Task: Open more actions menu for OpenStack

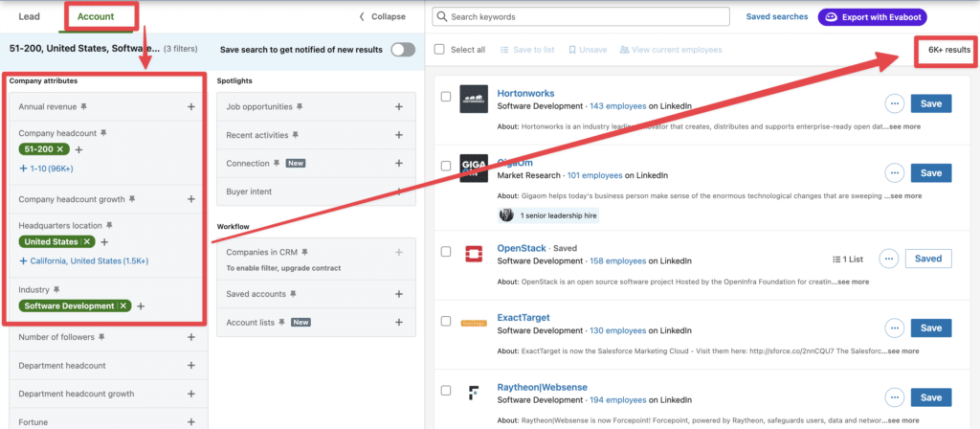Action: tap(889, 259)
